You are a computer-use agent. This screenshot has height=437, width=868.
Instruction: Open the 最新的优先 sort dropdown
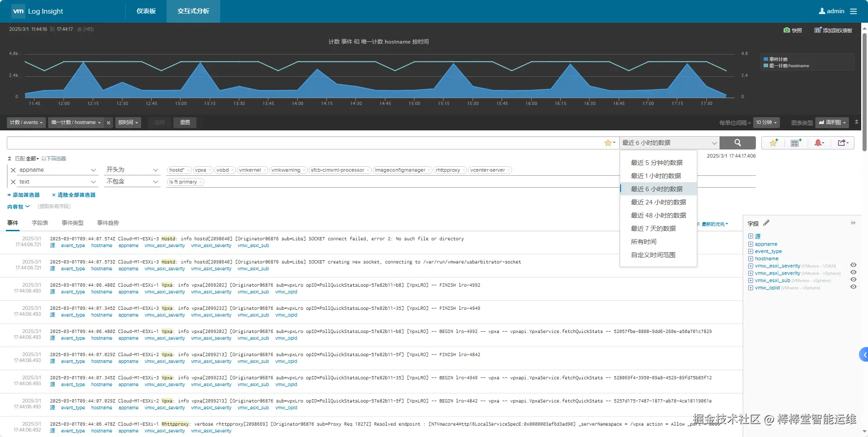(715, 224)
